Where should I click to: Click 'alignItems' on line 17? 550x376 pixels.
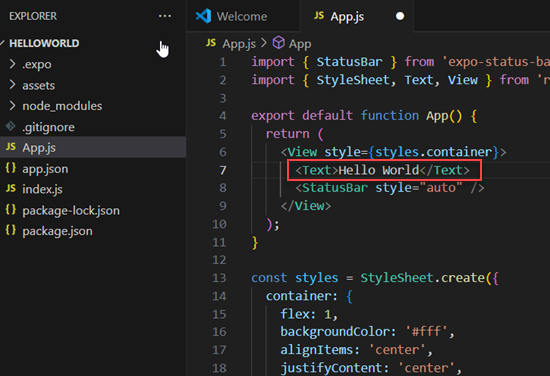tap(316, 350)
